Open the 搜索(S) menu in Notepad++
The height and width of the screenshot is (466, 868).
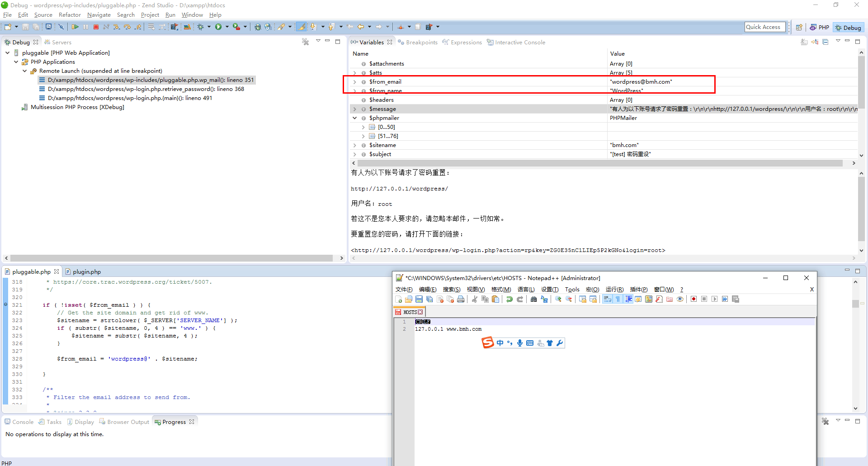pos(451,290)
